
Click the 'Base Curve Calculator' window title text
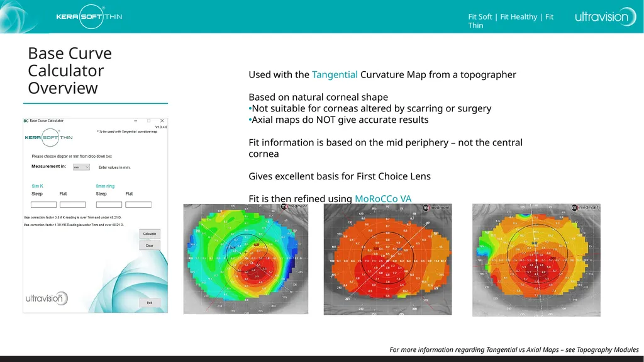point(47,121)
